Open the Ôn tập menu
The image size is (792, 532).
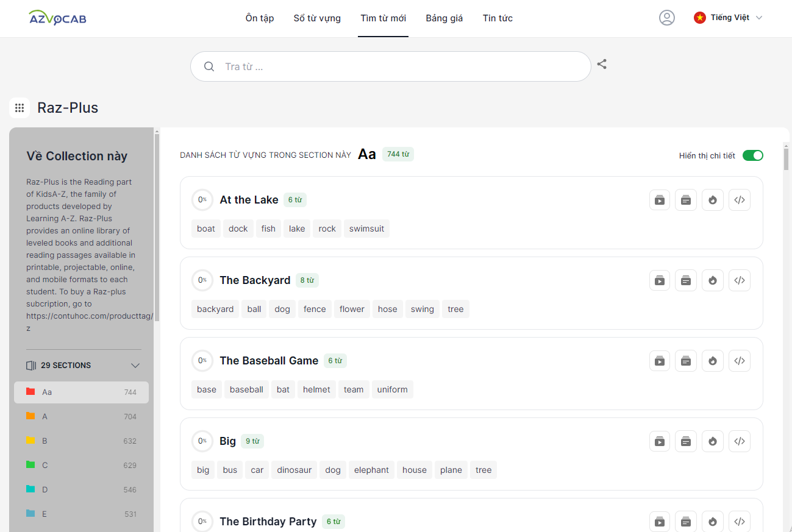click(260, 18)
